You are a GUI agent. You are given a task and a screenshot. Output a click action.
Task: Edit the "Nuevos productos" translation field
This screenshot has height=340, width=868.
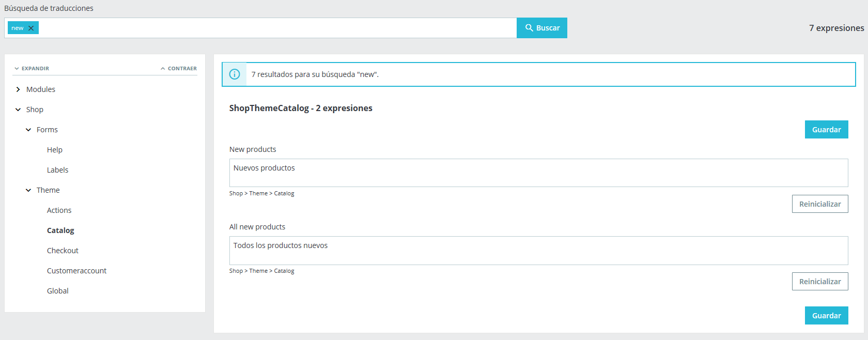coord(538,173)
